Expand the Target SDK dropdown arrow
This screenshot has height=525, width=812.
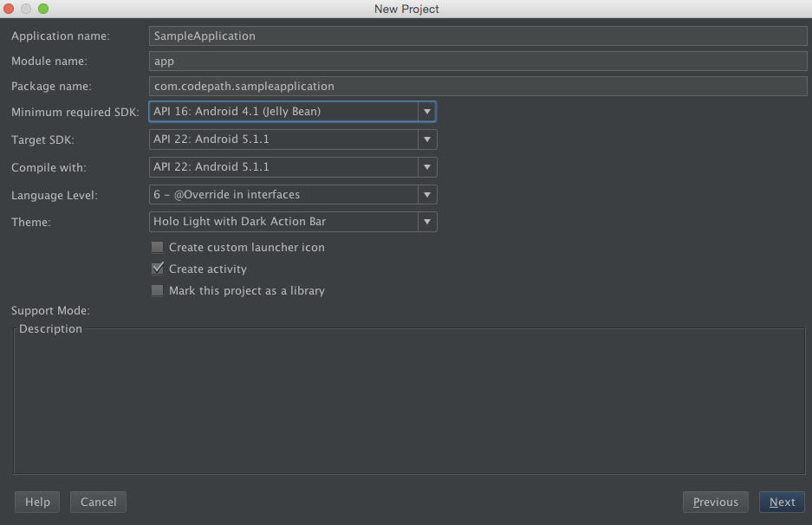pyautogui.click(x=427, y=139)
